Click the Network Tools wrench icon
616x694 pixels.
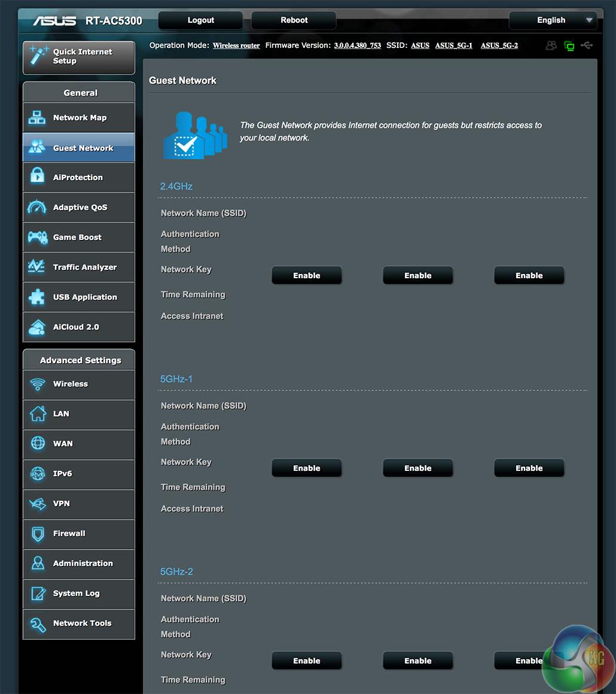click(38, 625)
